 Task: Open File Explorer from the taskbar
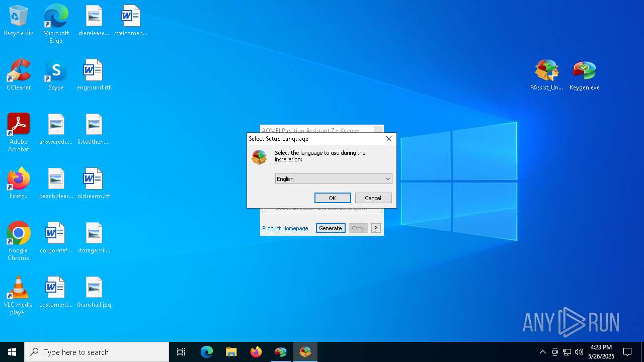[231, 352]
